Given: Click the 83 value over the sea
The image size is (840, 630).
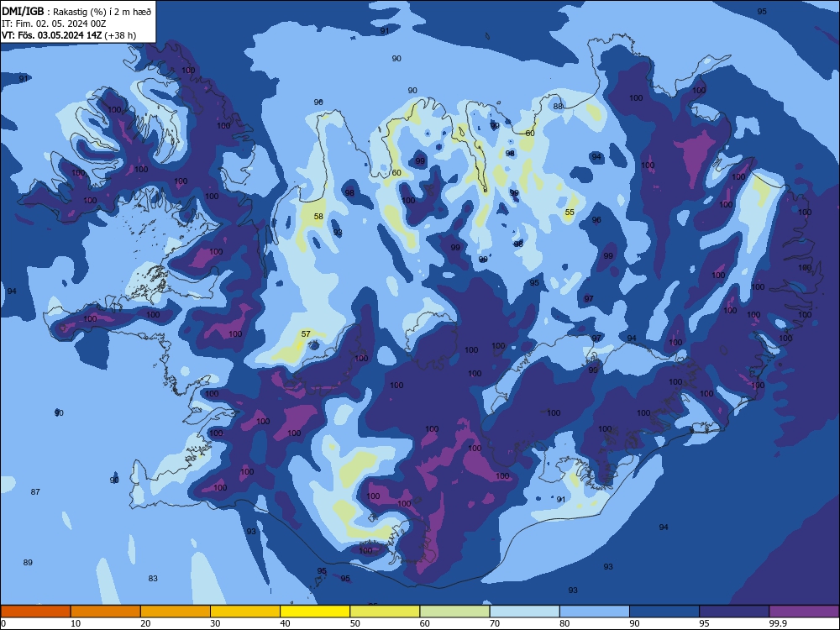Looking at the screenshot, I should [x=153, y=579].
